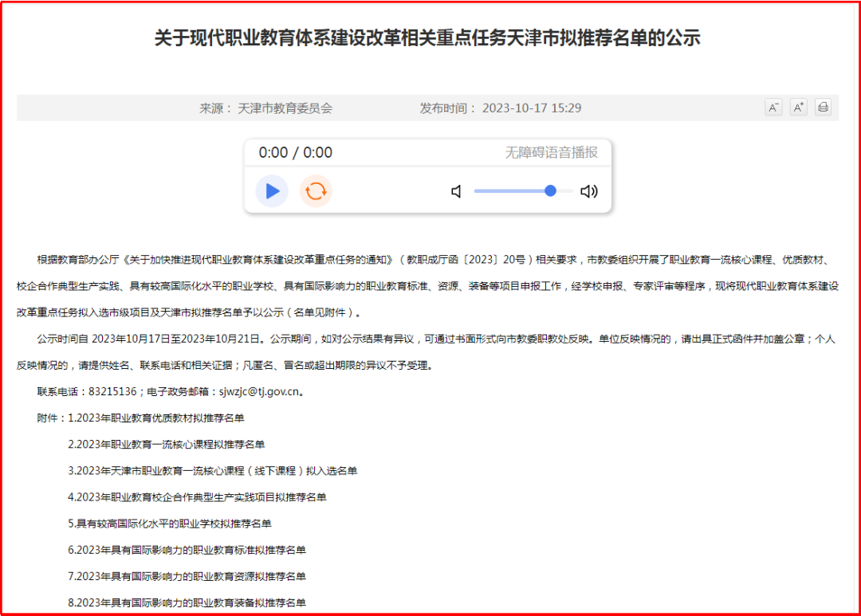This screenshot has height=616, width=861.
Task: Open attachment 6 职业教育标准拟推荐名单
Action: pyautogui.click(x=187, y=550)
